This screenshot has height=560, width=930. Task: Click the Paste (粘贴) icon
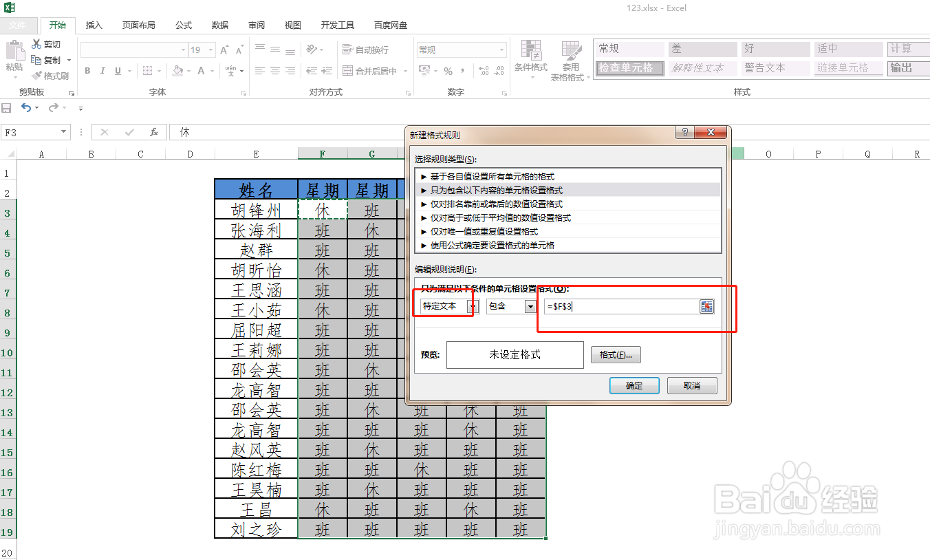click(x=14, y=51)
